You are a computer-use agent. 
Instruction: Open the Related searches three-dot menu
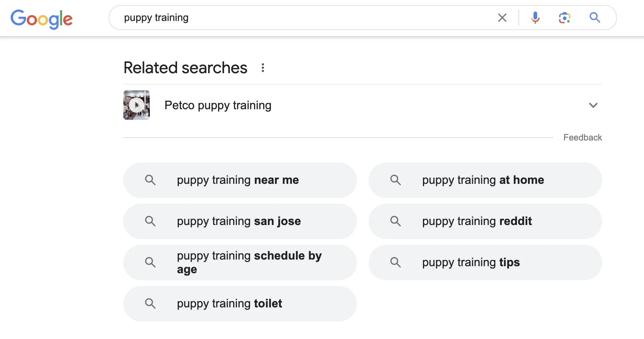263,68
